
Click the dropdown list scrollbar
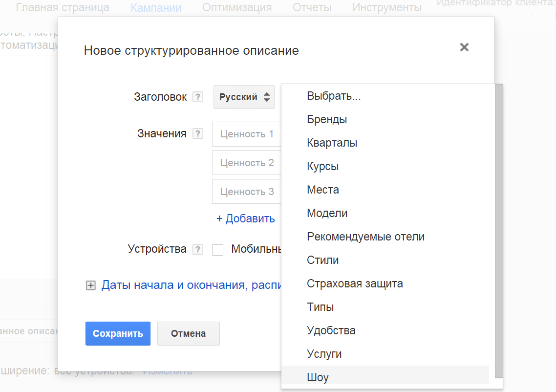(x=498, y=230)
